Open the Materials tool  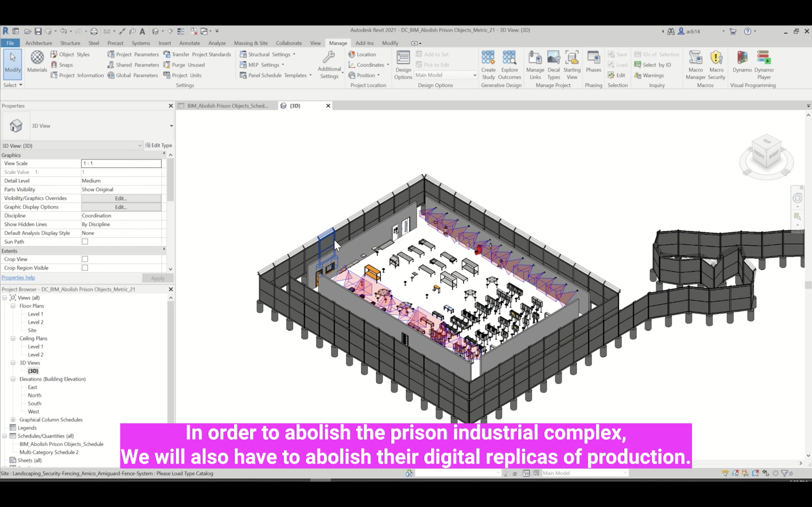pos(37,62)
